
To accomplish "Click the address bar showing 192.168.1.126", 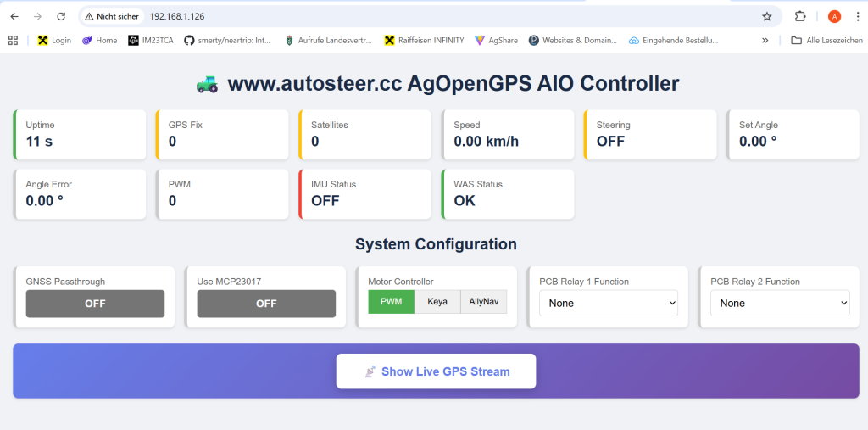I will click(424, 16).
